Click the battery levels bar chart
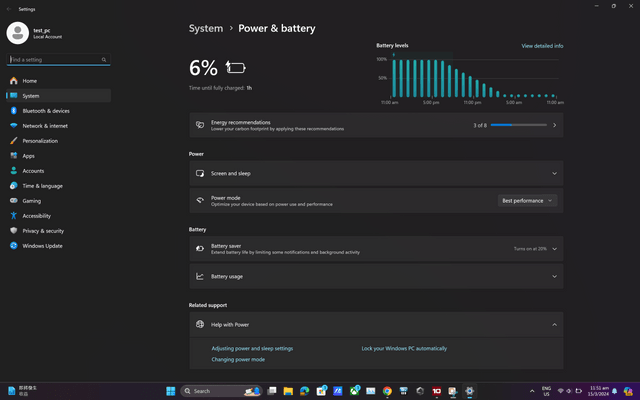 click(469, 78)
